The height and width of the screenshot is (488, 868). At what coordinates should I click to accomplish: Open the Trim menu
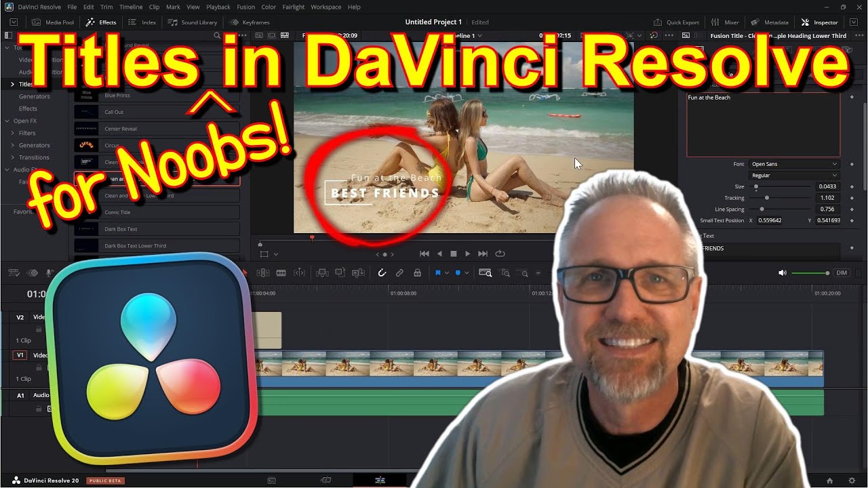pos(106,7)
